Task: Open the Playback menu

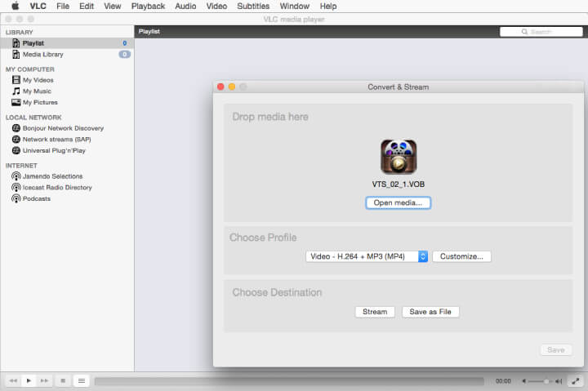Action: pyautogui.click(x=148, y=7)
